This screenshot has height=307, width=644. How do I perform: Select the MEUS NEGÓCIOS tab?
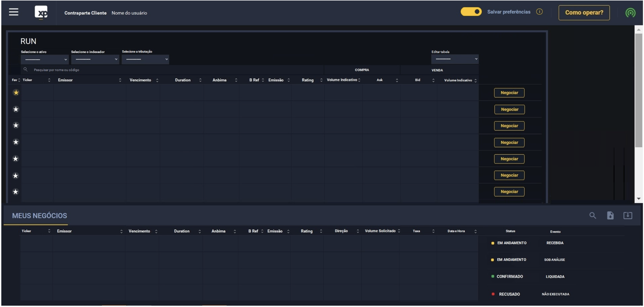pyautogui.click(x=39, y=216)
